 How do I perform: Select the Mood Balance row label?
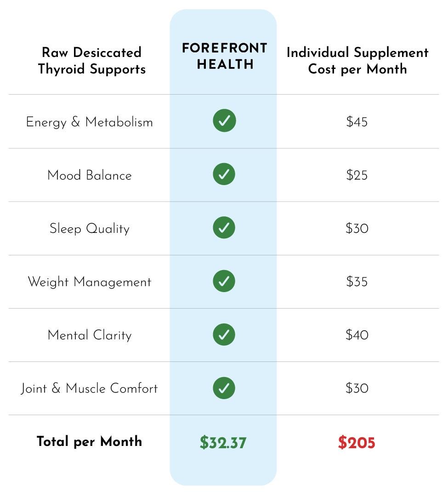90,175
